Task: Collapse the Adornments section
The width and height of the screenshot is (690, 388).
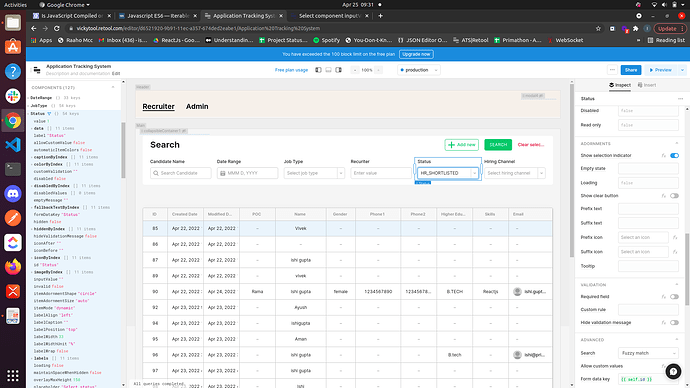Action: coord(676,144)
